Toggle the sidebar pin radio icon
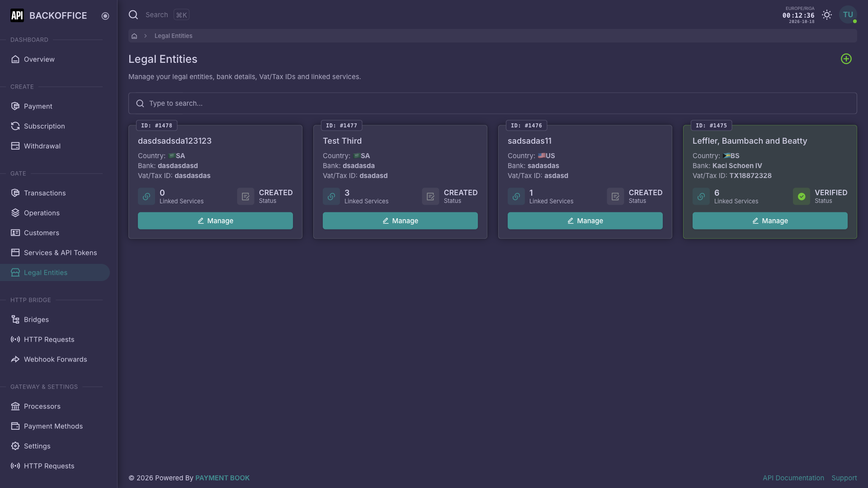The height and width of the screenshot is (488, 868). pos(105,16)
